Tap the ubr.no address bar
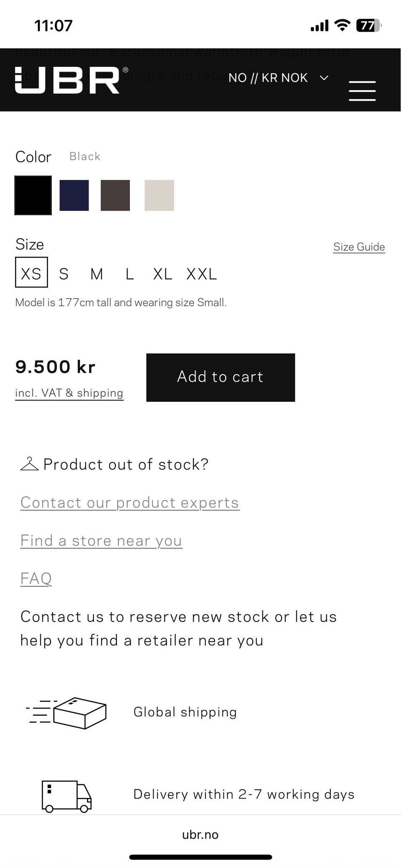This screenshot has width=401, height=868. tap(200, 835)
